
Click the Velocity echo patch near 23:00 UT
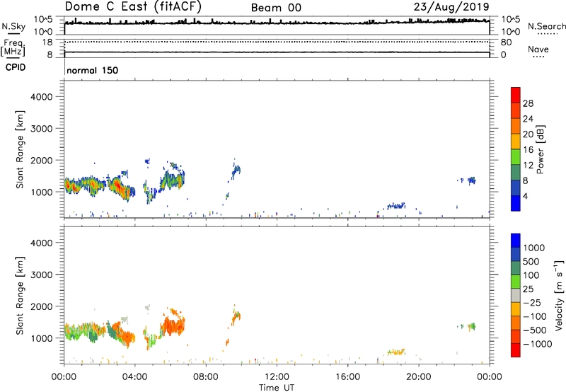coord(471,326)
